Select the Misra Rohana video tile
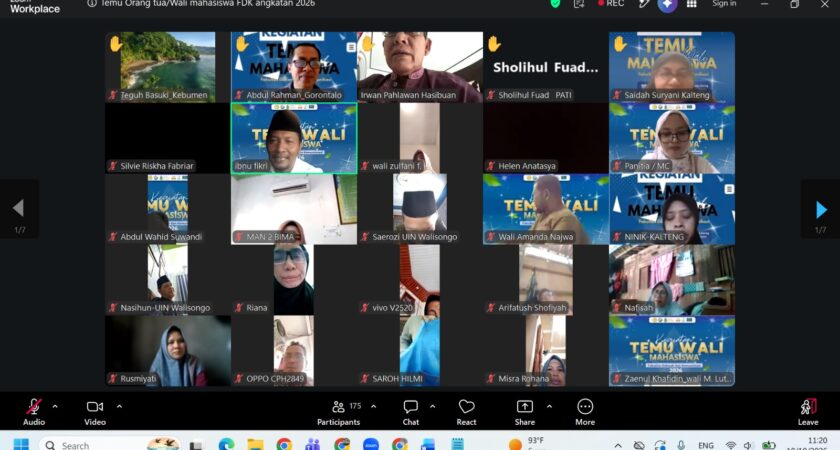This screenshot has height=450, width=840. coord(546,351)
